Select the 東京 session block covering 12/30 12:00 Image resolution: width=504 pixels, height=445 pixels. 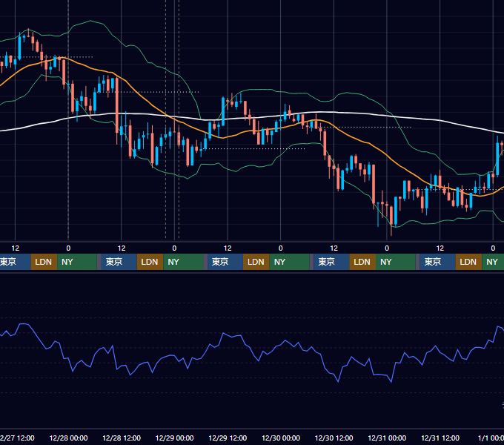coord(331,262)
